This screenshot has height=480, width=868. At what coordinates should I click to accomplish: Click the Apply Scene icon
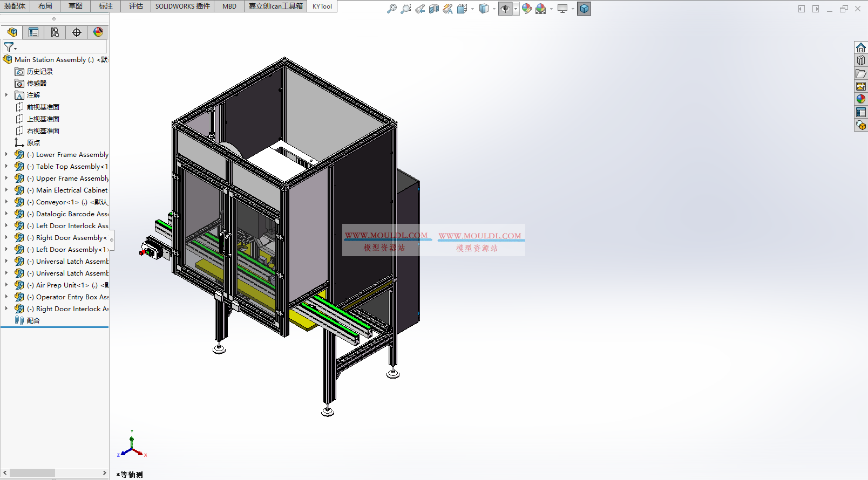540,9
